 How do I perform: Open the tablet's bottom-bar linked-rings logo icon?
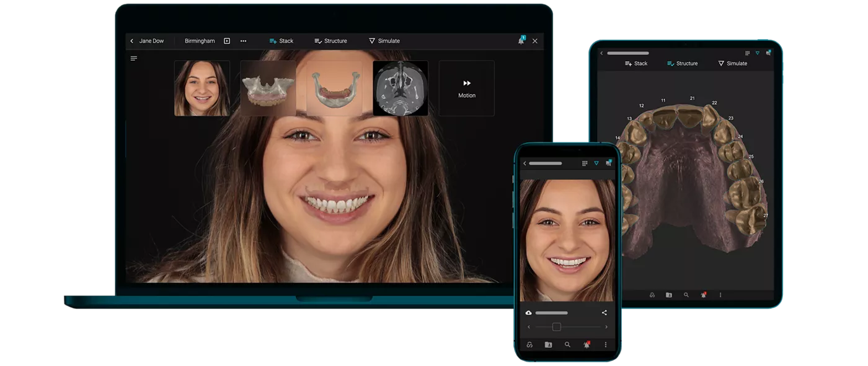point(652,295)
